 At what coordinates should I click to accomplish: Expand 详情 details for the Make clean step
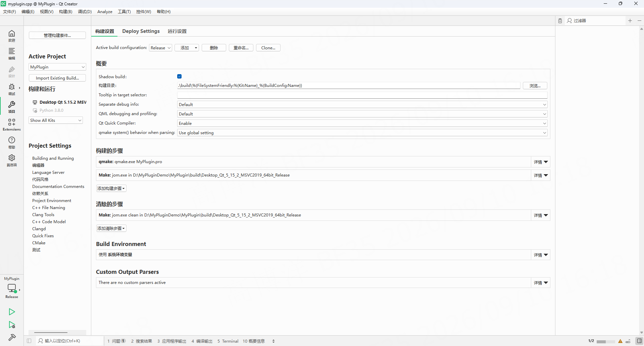click(x=541, y=215)
